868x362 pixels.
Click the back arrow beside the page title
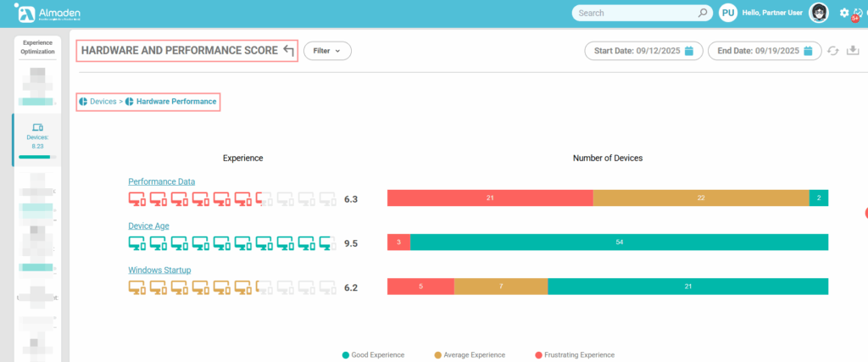click(288, 52)
